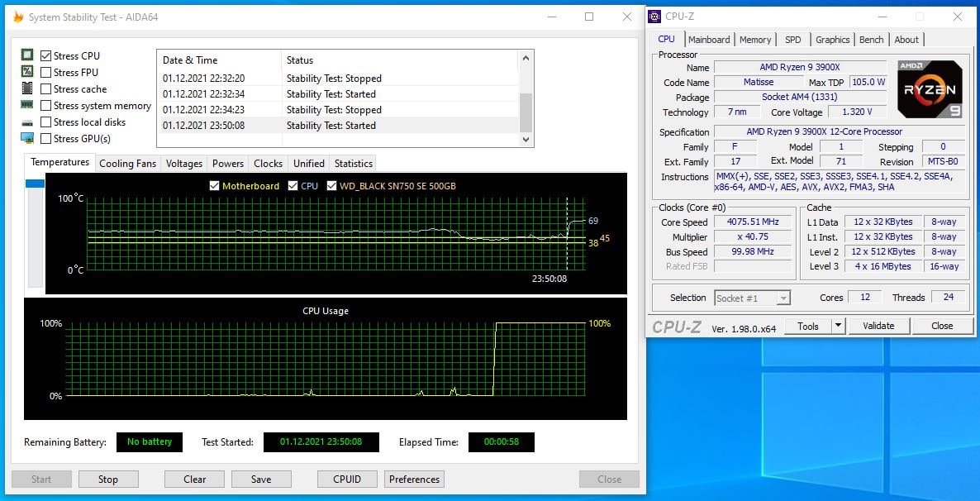Click the log list scroll down arrow
This screenshot has height=501, width=980.
coord(526,140)
